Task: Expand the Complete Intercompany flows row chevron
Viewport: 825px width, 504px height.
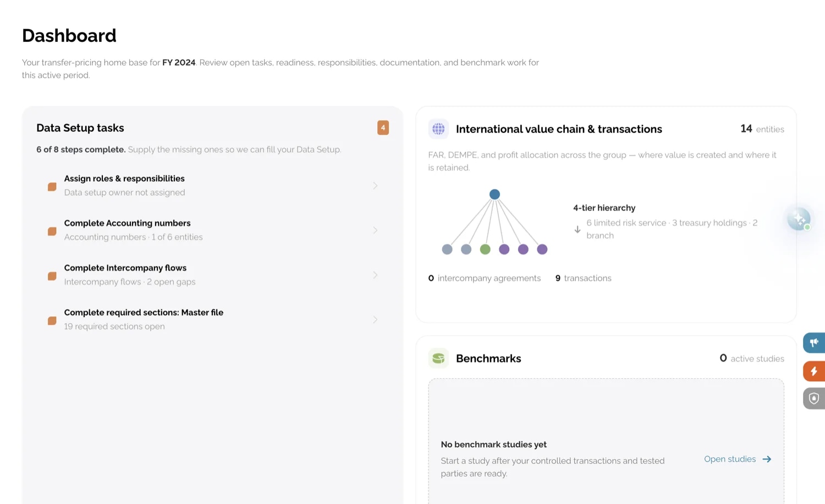Action: 375,275
